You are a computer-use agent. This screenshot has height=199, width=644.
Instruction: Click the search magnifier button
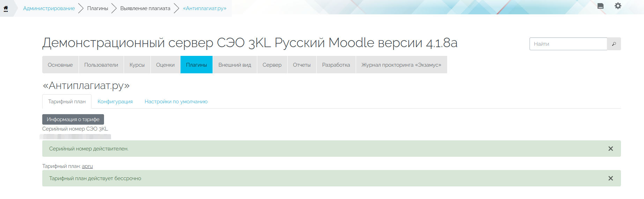(x=614, y=44)
